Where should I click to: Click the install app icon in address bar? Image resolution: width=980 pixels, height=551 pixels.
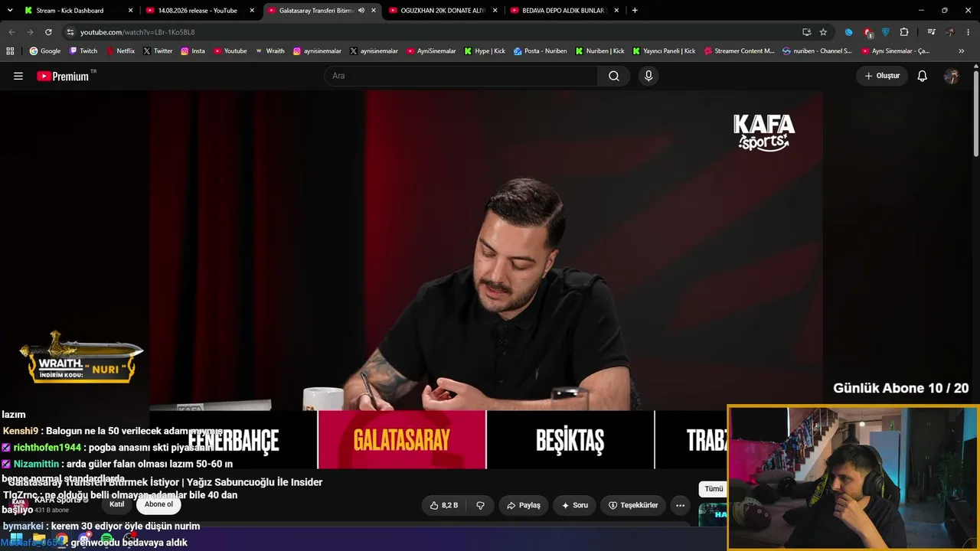click(x=807, y=32)
